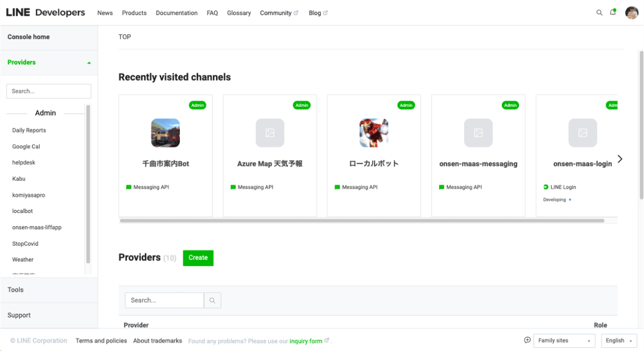Open notifications bell icon
644x351 pixels.
coord(613,12)
